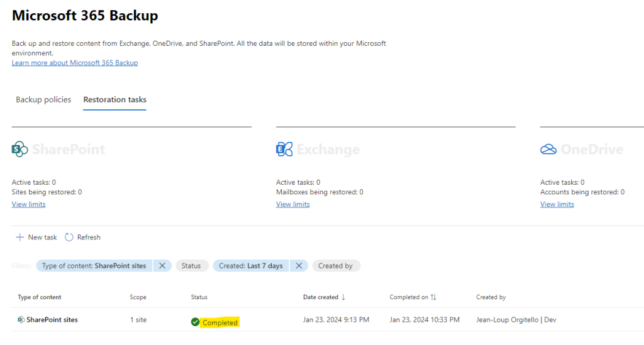The height and width of the screenshot is (345, 644).
Task: Click the Exchange heading text
Action: click(x=328, y=150)
